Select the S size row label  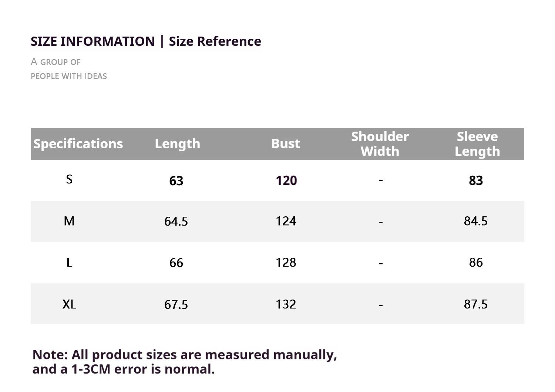(x=69, y=179)
